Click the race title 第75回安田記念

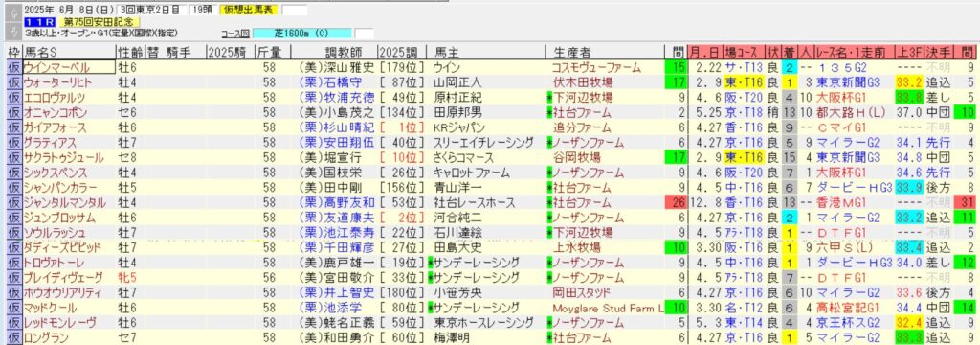click(100, 22)
